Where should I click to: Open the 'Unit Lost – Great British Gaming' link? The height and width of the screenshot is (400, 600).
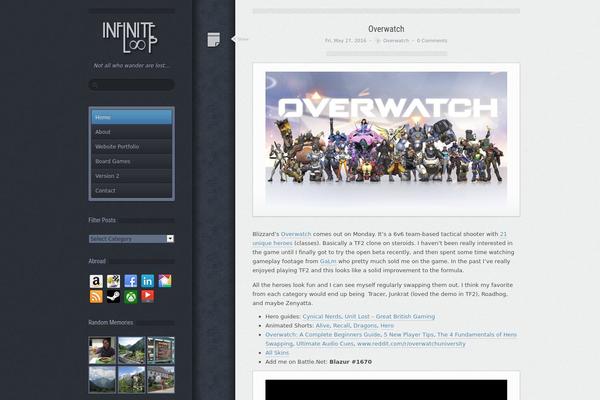[390, 317]
